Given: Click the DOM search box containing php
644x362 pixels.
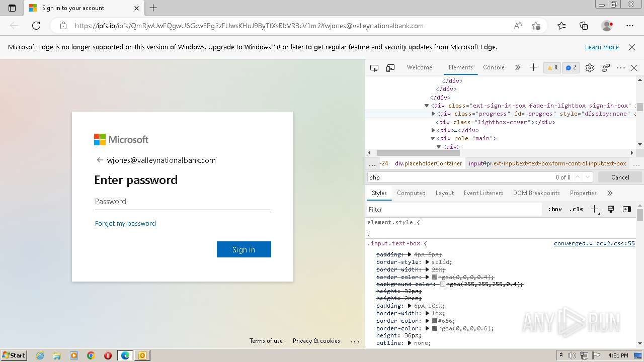Looking at the screenshot, I should point(460,177).
